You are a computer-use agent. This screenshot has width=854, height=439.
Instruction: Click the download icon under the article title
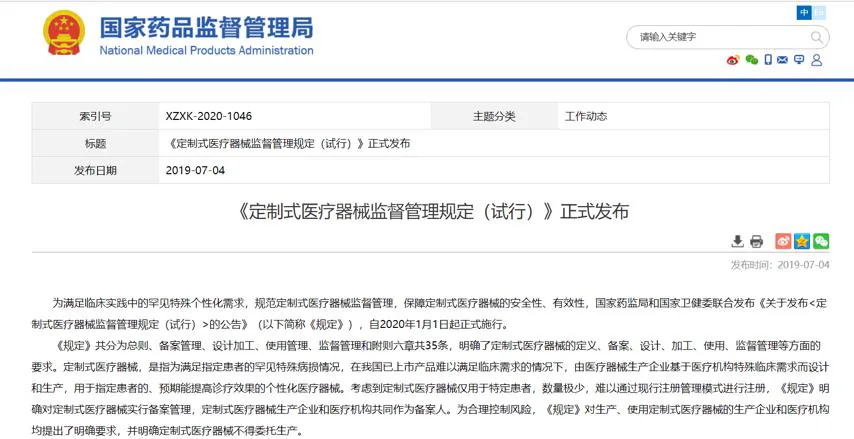click(x=737, y=241)
